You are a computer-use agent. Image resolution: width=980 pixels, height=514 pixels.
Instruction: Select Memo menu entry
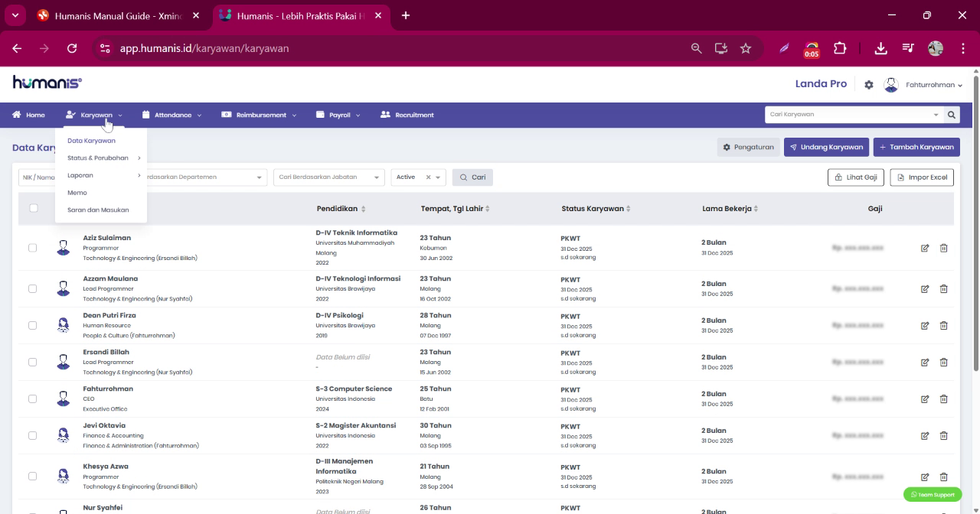pyautogui.click(x=77, y=193)
